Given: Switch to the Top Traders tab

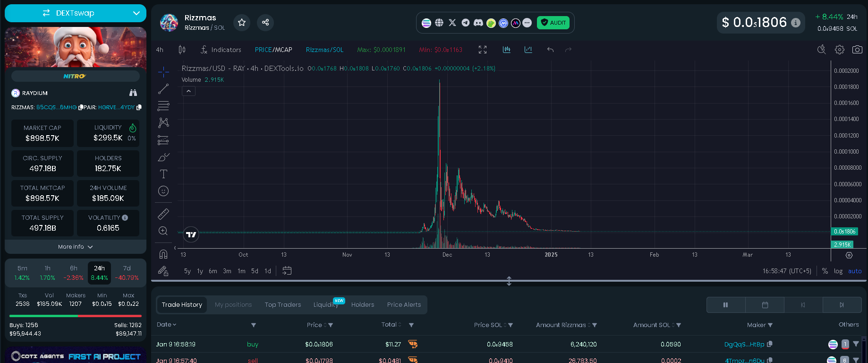Looking at the screenshot, I should tap(282, 305).
